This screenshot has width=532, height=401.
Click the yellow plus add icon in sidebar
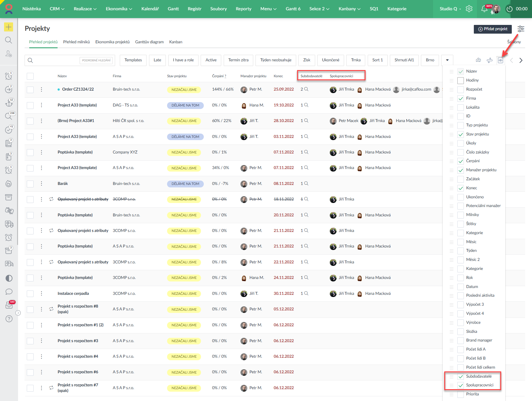8,27
